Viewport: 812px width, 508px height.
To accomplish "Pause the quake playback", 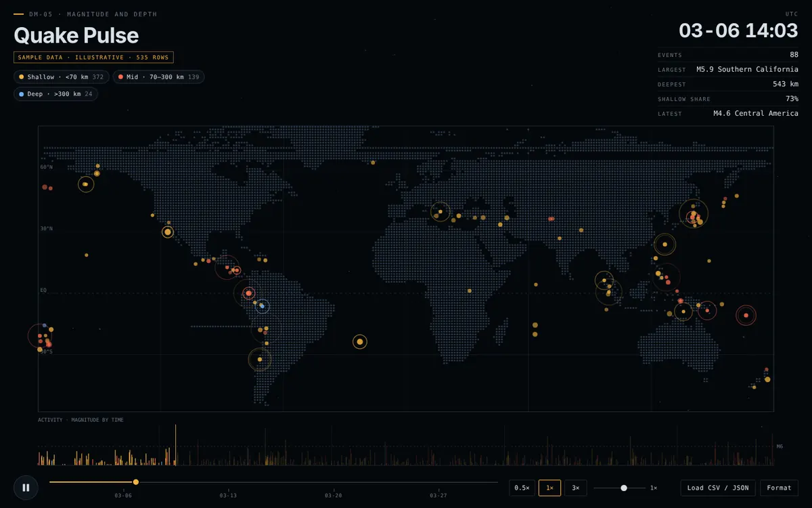I will pyautogui.click(x=26, y=487).
